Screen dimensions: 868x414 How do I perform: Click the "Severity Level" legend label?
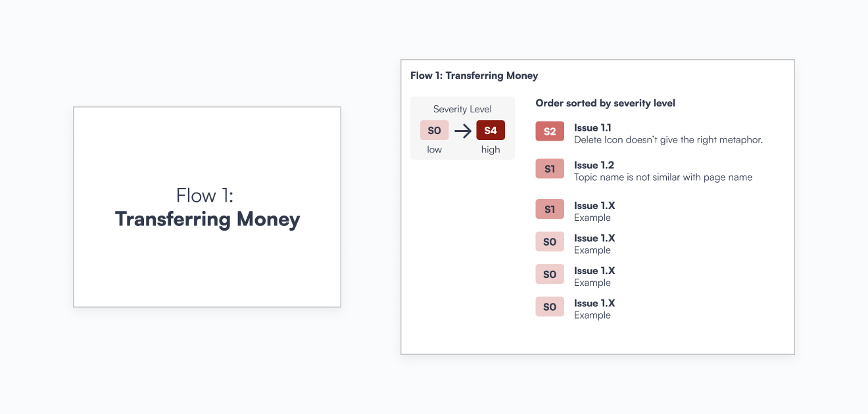pyautogui.click(x=462, y=109)
